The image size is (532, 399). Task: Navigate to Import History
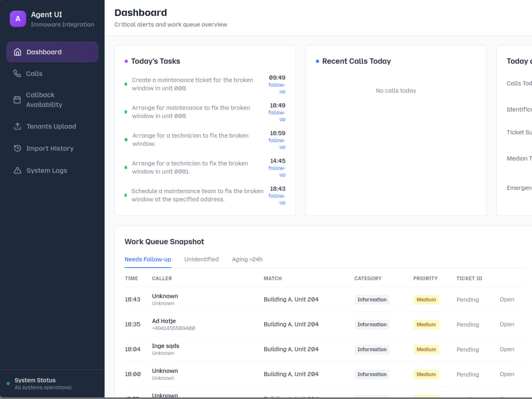pyautogui.click(x=52, y=148)
